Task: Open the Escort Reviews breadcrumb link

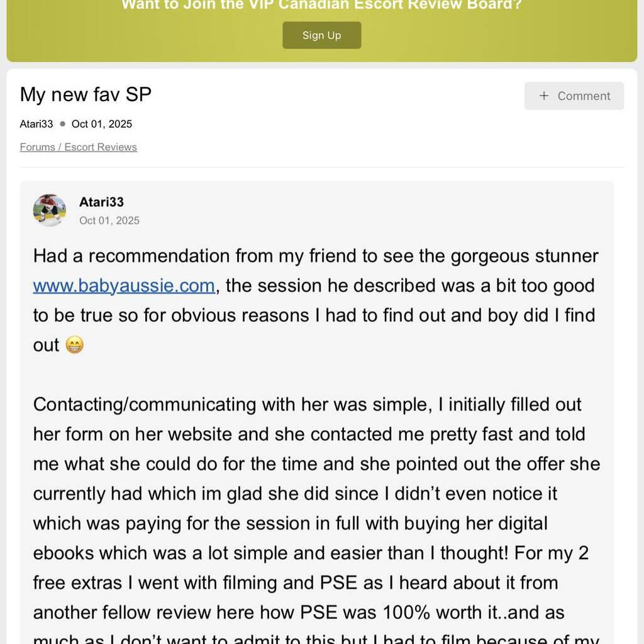Action: coord(101,147)
